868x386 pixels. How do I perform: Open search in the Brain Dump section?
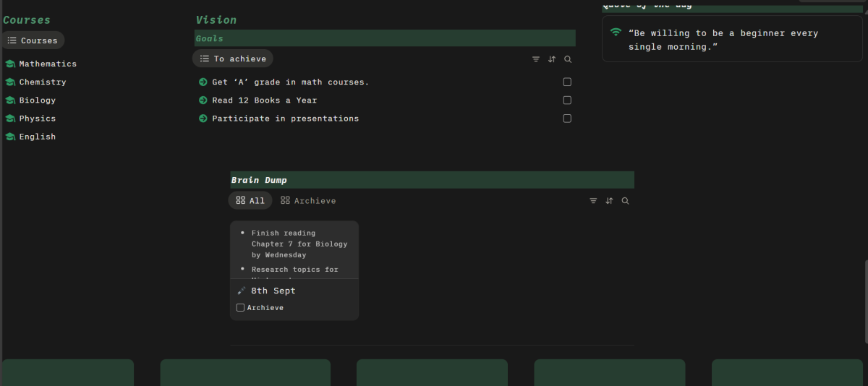point(626,201)
